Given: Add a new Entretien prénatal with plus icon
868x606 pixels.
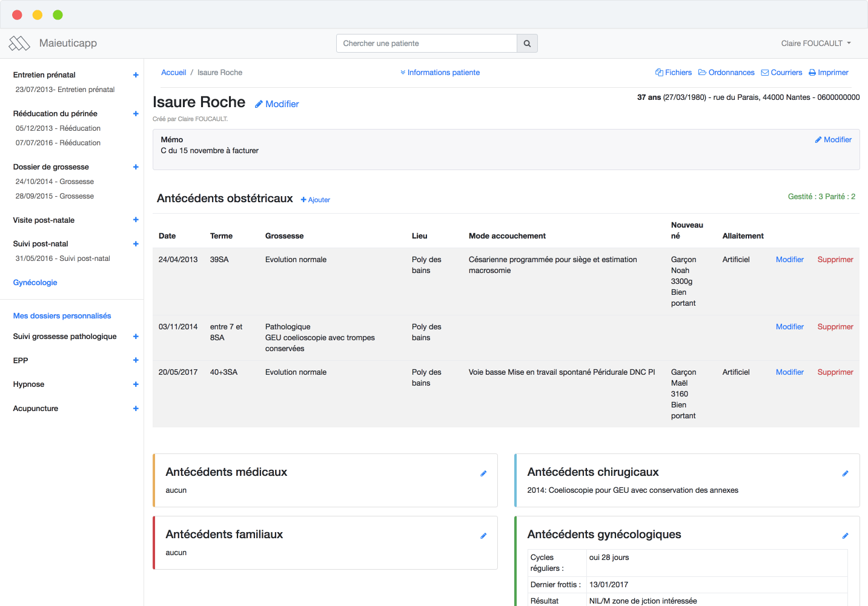Looking at the screenshot, I should pos(136,75).
